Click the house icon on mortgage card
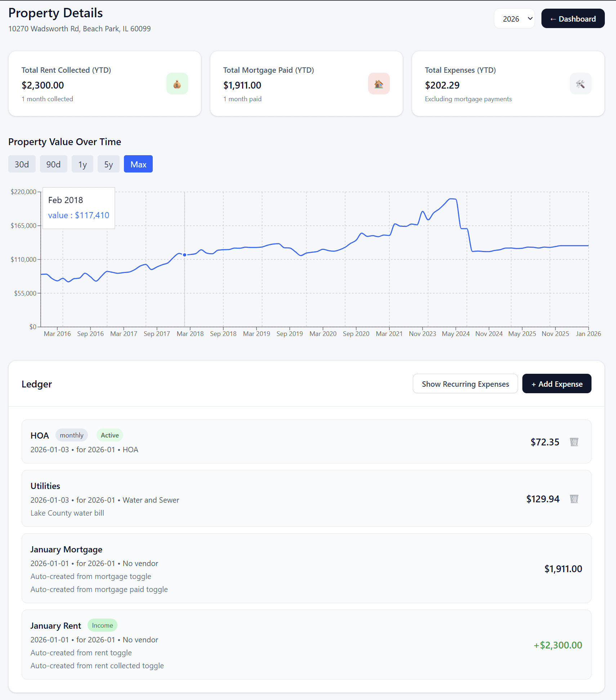The width and height of the screenshot is (616, 700). (x=379, y=84)
